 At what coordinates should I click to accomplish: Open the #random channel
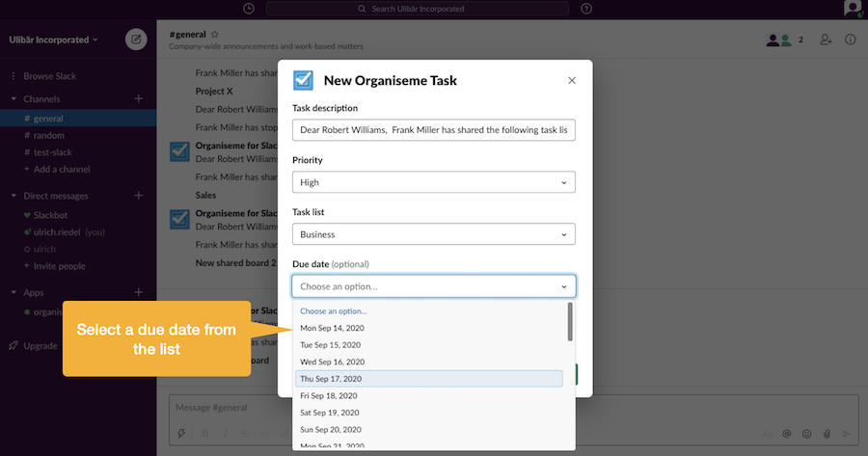[x=48, y=136]
